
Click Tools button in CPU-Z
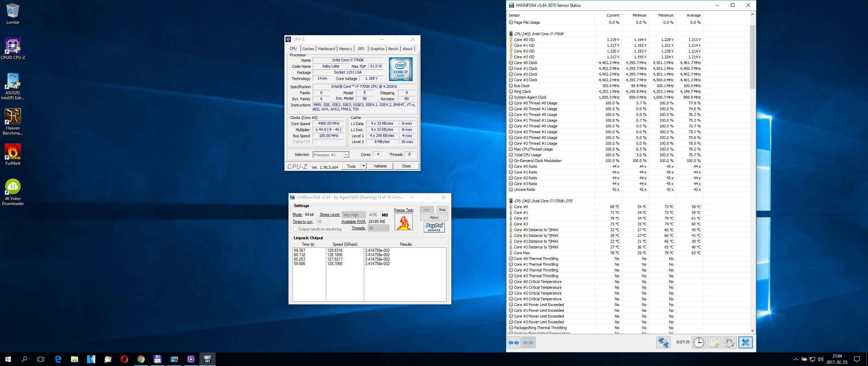pyautogui.click(x=351, y=166)
